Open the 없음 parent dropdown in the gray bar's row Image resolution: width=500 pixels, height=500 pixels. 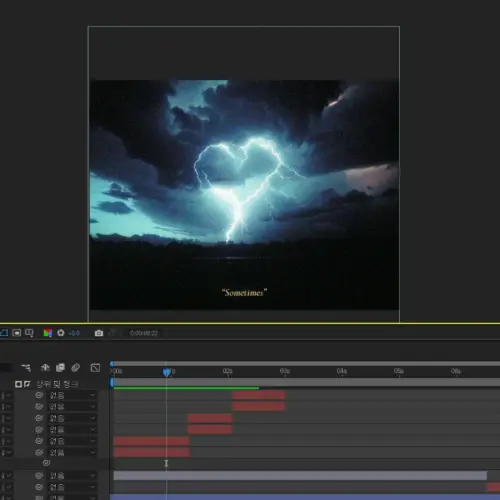point(72,476)
